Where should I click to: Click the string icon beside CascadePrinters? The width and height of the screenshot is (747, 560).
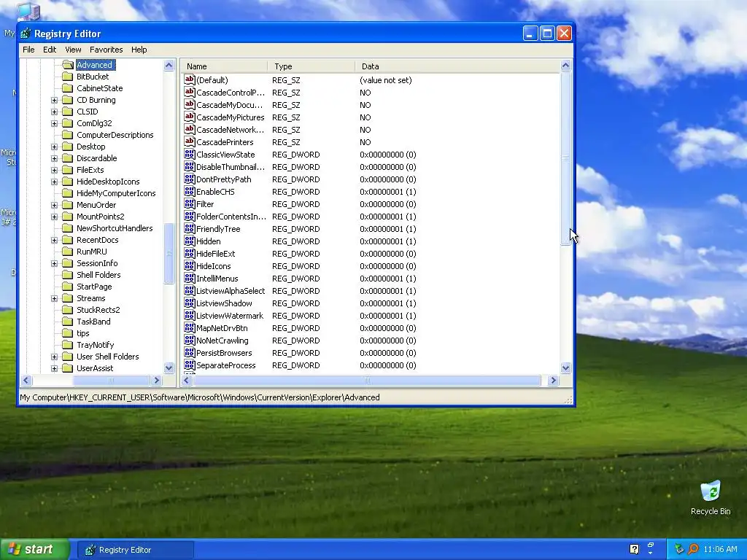coord(190,141)
